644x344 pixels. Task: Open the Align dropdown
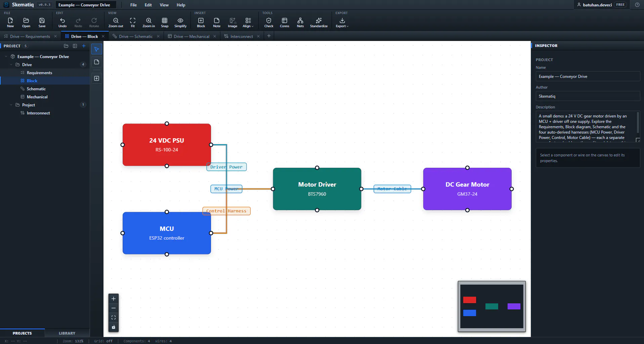(x=248, y=22)
